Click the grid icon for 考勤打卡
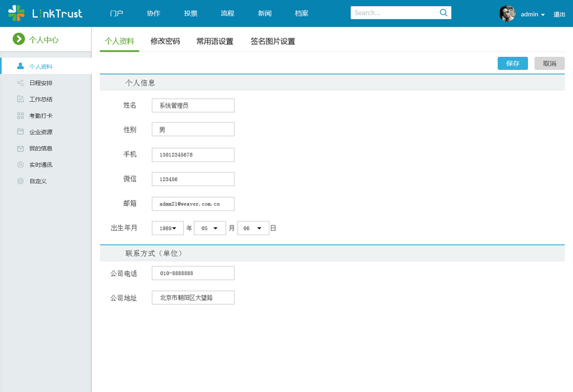Viewport: 573px width, 392px height. coord(20,116)
